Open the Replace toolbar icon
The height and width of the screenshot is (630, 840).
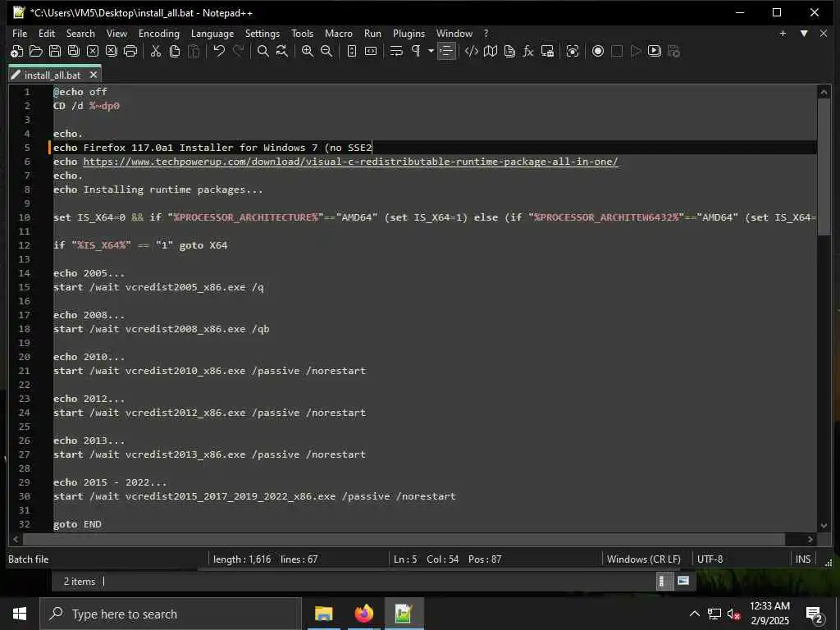coord(282,52)
